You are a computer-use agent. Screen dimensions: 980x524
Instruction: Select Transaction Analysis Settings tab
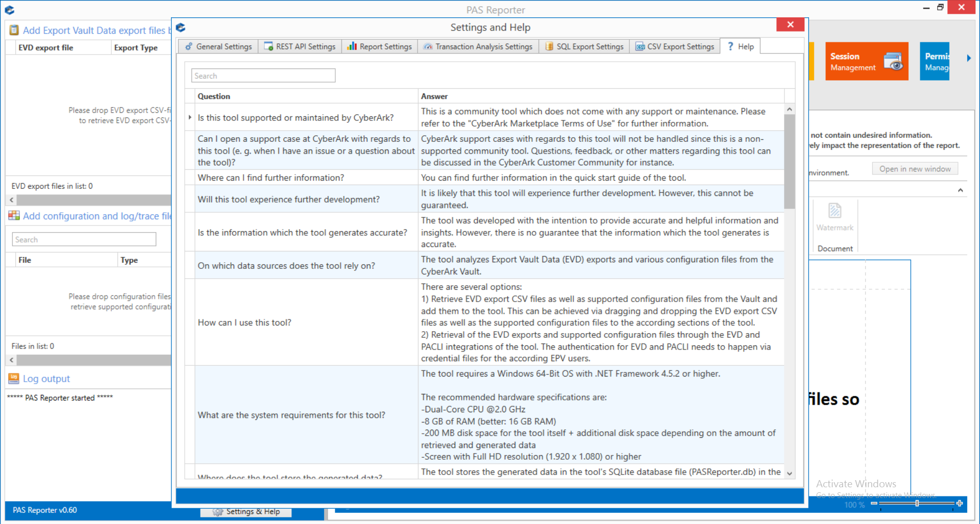click(478, 46)
